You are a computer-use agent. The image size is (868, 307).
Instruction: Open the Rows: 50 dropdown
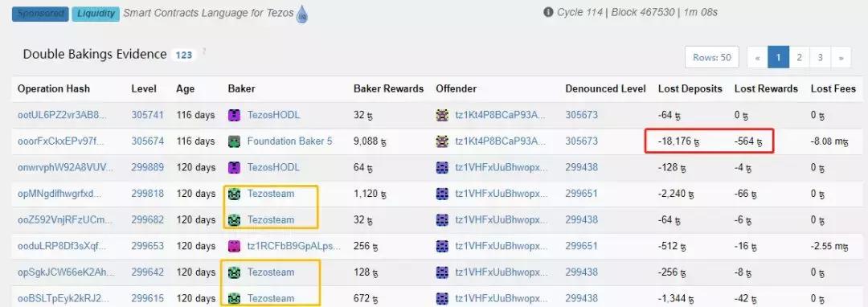coord(712,57)
